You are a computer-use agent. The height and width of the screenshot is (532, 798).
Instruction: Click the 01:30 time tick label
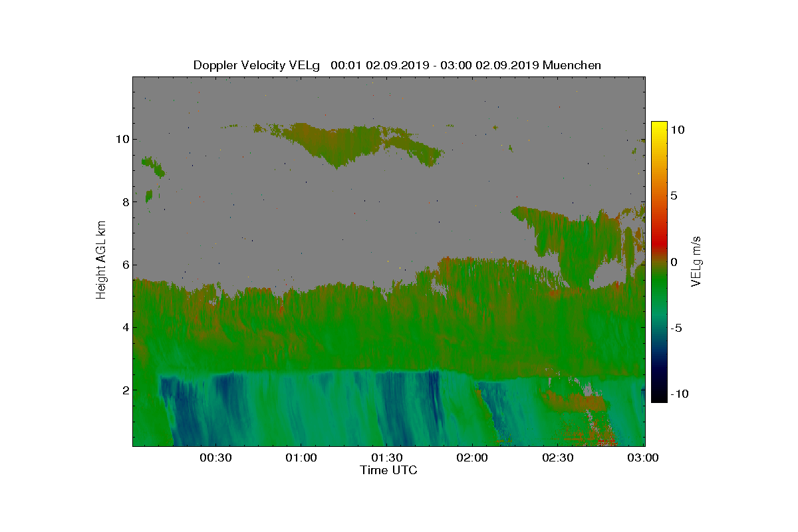pos(386,458)
